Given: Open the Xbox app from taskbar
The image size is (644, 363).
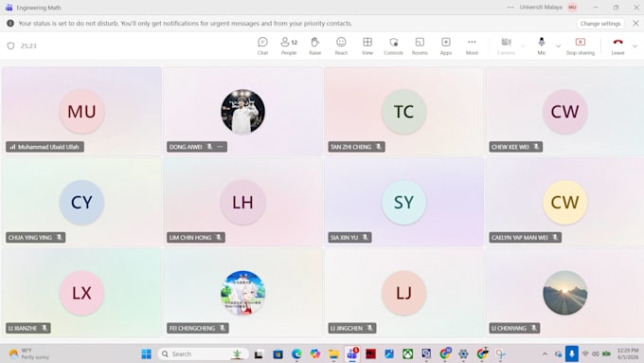Looking at the screenshot, I should click(x=408, y=354).
